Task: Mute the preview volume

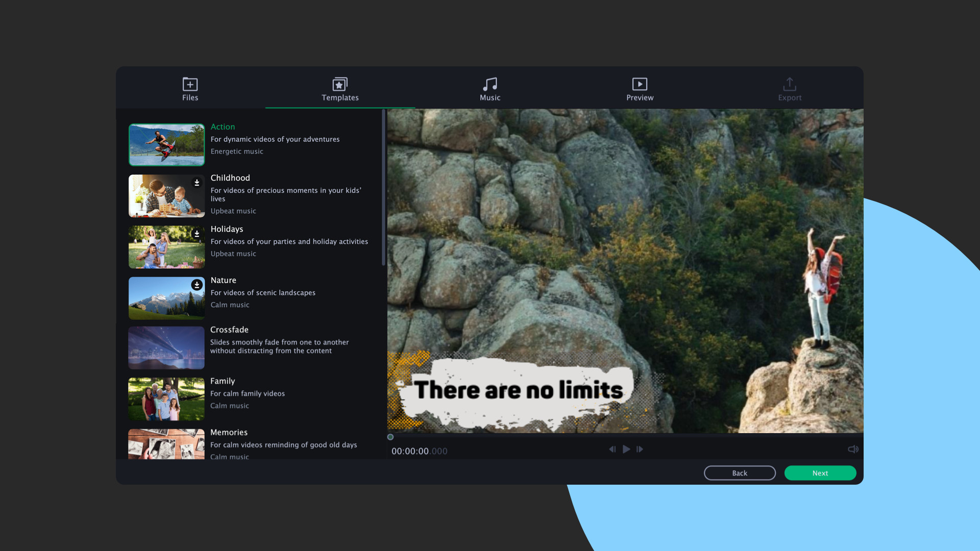Action: [x=853, y=449]
